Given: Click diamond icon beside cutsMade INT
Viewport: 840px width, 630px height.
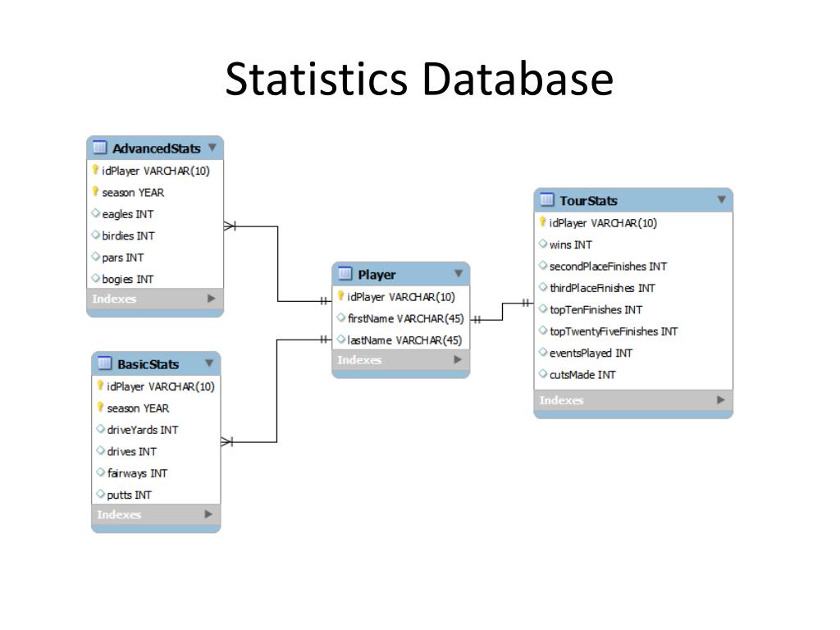Looking at the screenshot, I should [x=543, y=374].
